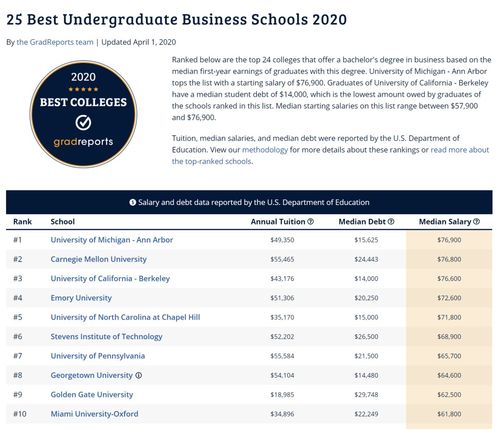Open the methodology link
This screenshot has width=500, height=429.
(265, 150)
